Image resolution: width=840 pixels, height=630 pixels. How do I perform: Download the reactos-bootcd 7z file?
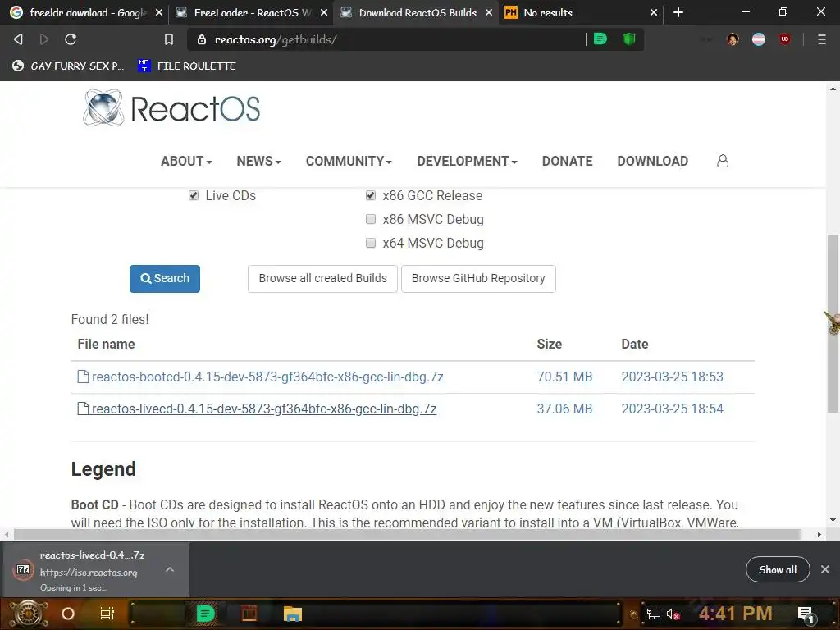point(267,377)
